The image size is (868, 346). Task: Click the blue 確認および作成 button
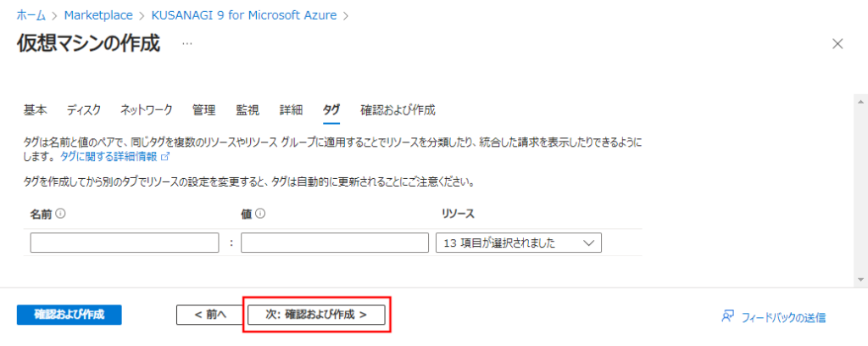pyautogui.click(x=70, y=315)
